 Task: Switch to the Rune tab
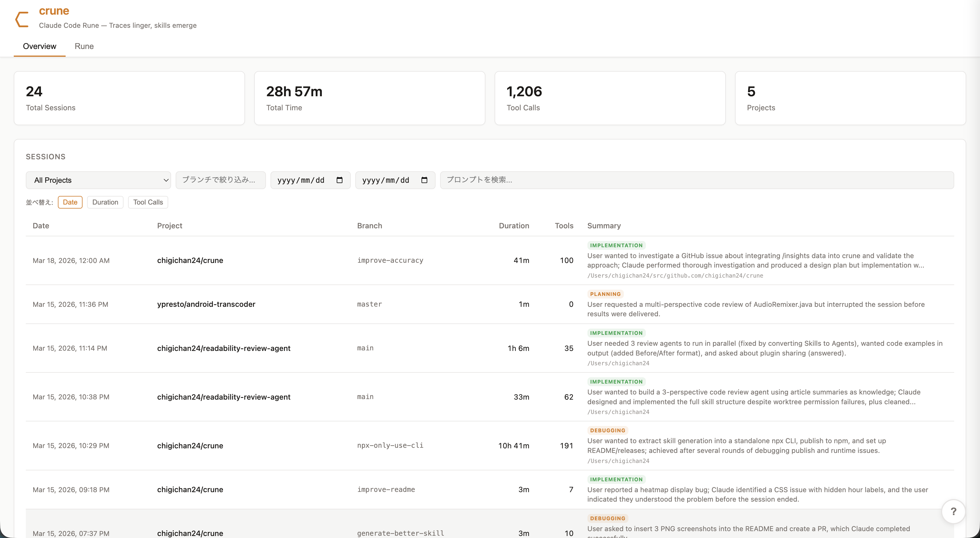(x=84, y=46)
